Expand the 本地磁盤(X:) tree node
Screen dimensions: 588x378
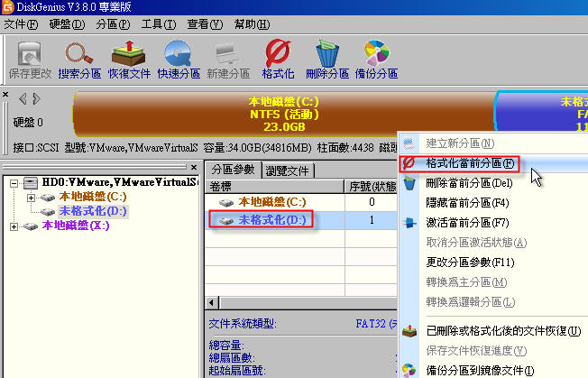point(14,226)
